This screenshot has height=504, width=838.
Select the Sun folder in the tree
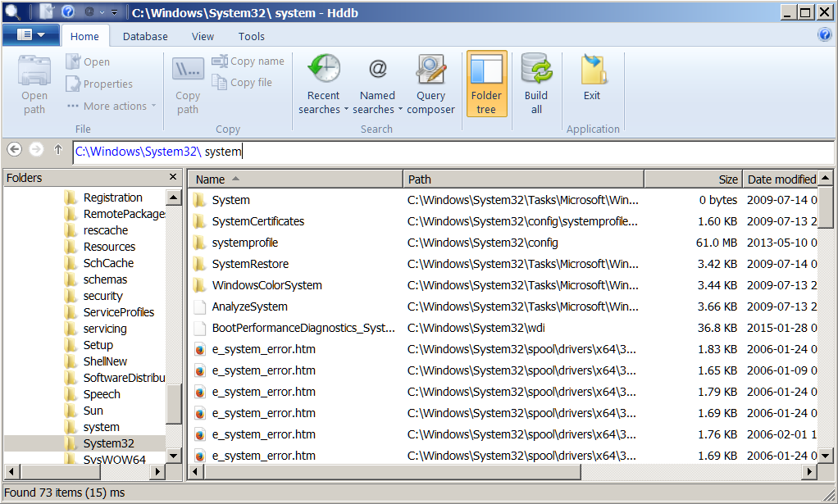pos(93,411)
